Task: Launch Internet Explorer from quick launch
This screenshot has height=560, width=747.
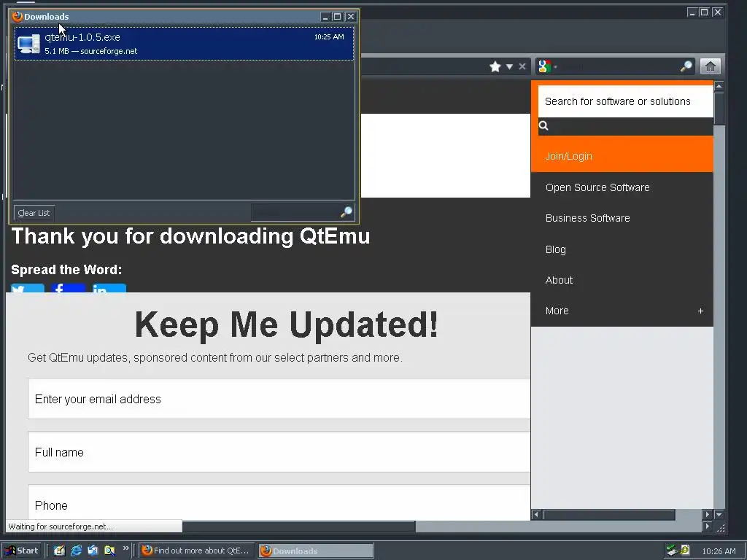Action: [76, 551]
